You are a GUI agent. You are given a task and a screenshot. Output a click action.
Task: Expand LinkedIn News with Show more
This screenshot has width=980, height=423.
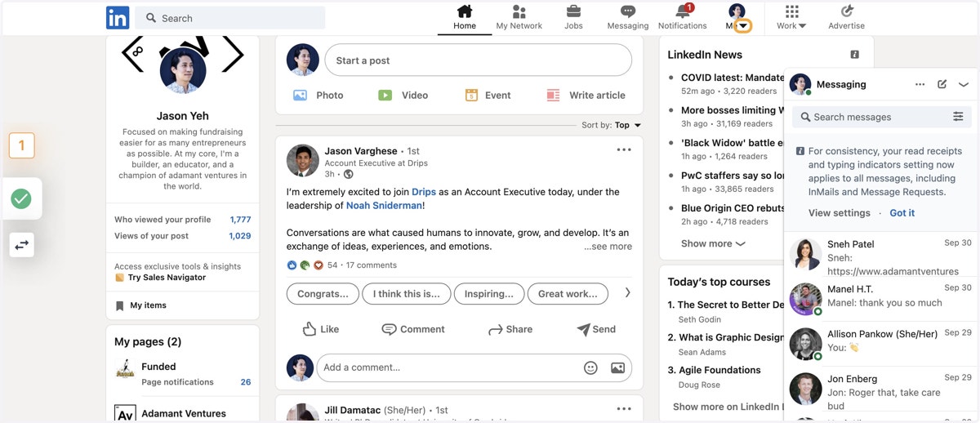pyautogui.click(x=713, y=243)
